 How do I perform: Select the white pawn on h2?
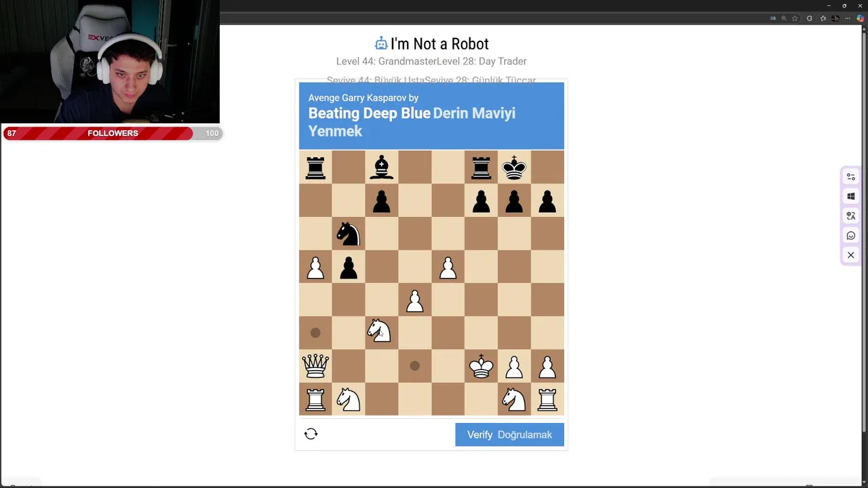click(547, 366)
